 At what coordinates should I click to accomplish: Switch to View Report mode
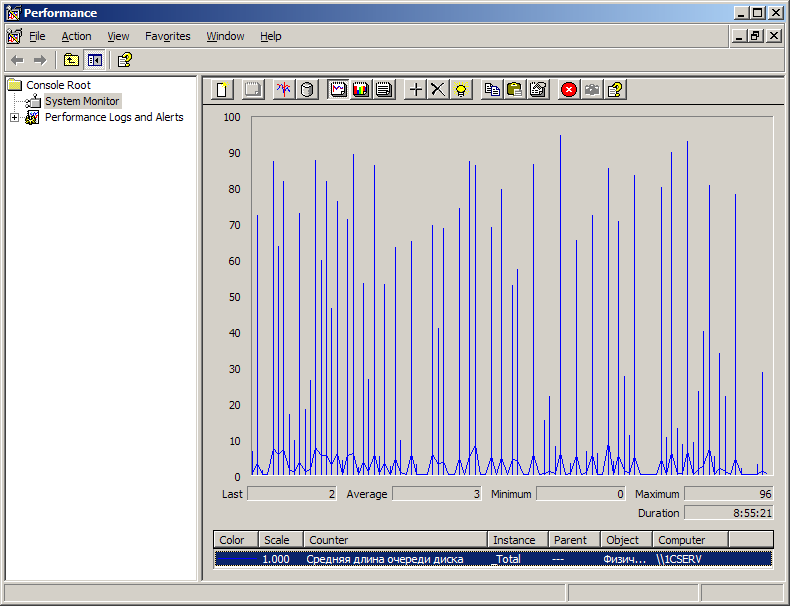[x=383, y=89]
